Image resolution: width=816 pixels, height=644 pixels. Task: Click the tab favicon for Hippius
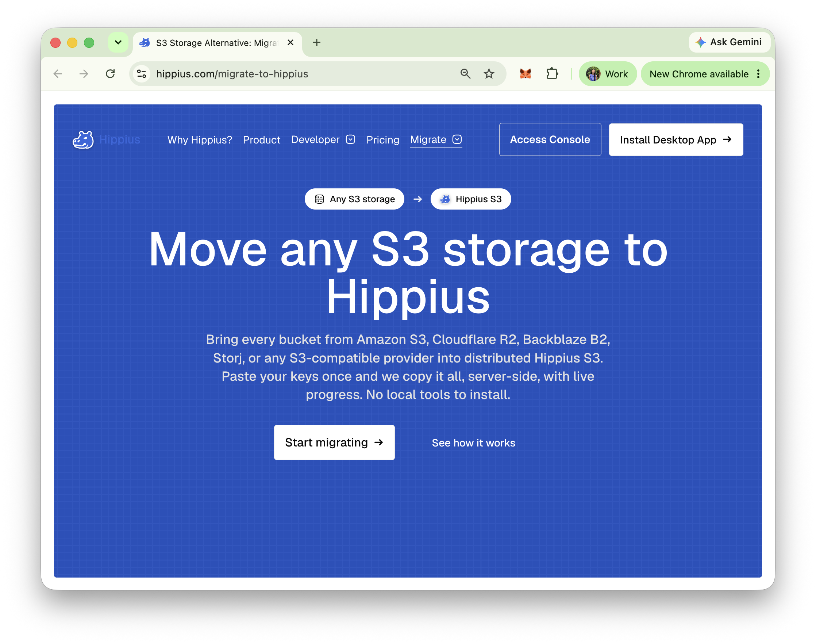[x=145, y=43]
